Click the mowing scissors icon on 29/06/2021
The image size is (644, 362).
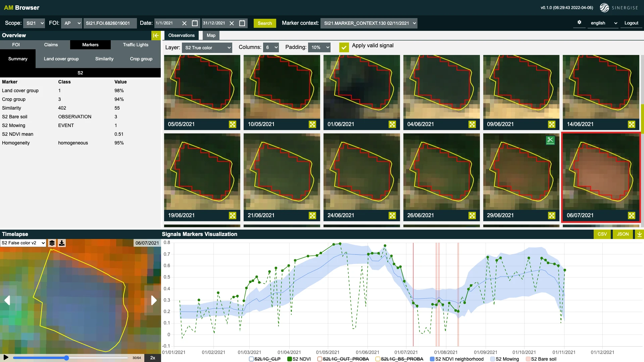pos(550,140)
